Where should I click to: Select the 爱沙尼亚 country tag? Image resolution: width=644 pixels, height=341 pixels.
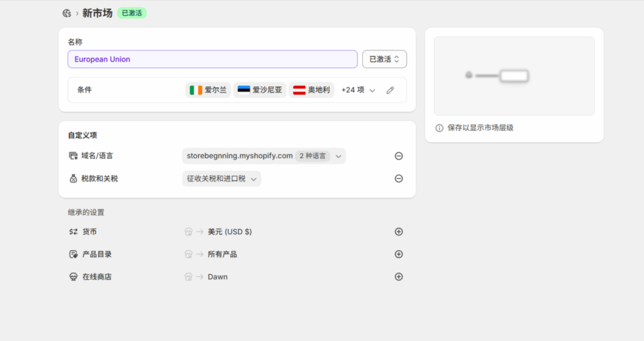260,90
